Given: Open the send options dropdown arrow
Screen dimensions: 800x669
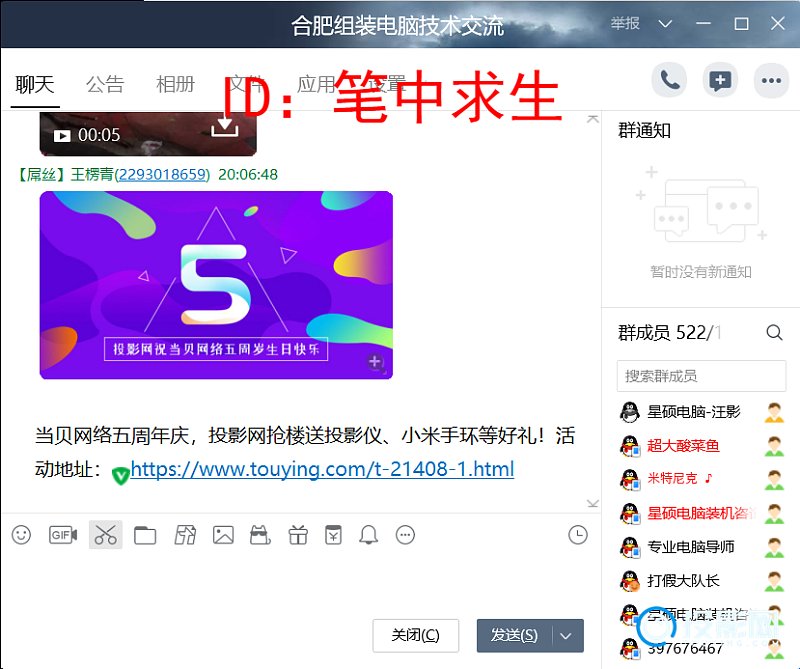Looking at the screenshot, I should [x=566, y=636].
